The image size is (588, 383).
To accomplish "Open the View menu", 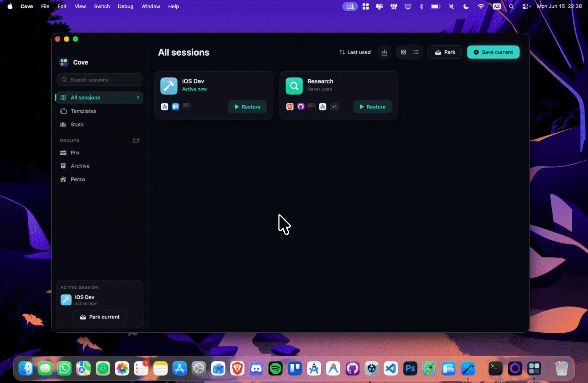I will pos(80,6).
